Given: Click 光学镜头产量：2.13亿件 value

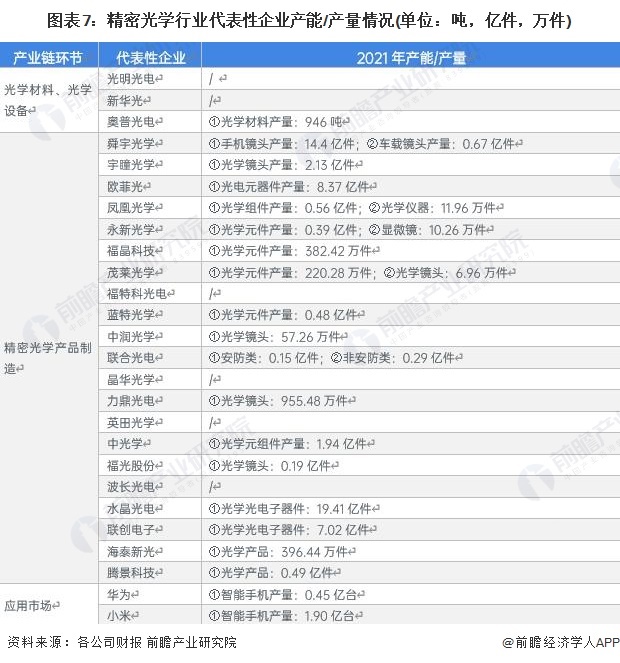Looking at the screenshot, I should click(285, 165).
